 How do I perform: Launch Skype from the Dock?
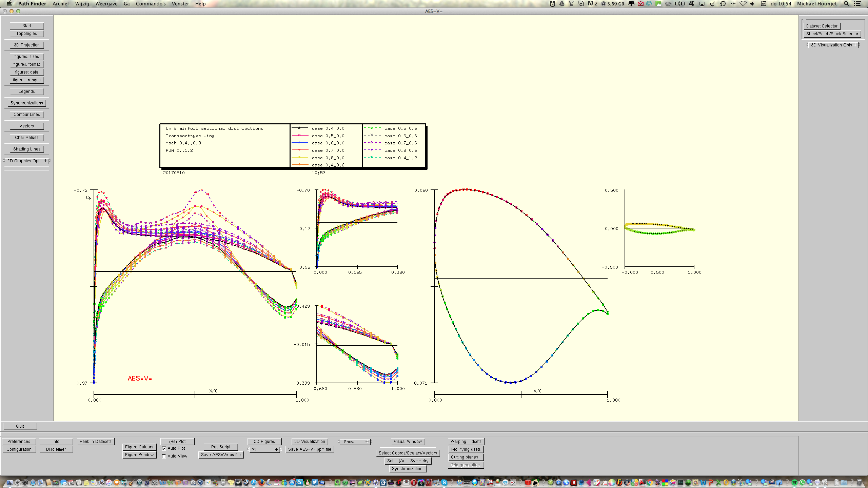[444, 482]
